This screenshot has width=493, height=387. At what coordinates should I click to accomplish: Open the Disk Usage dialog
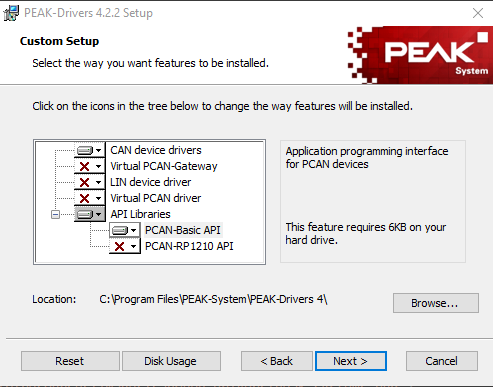pos(171,361)
